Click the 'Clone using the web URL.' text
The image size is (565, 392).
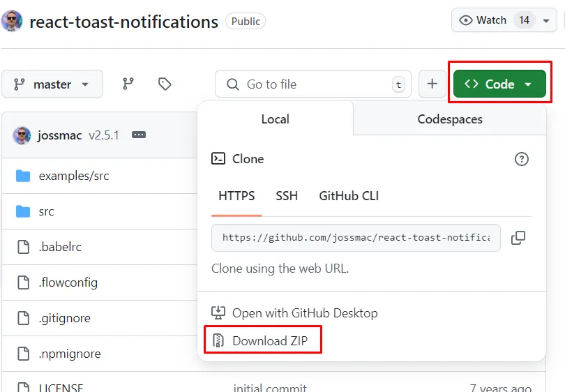coord(280,269)
